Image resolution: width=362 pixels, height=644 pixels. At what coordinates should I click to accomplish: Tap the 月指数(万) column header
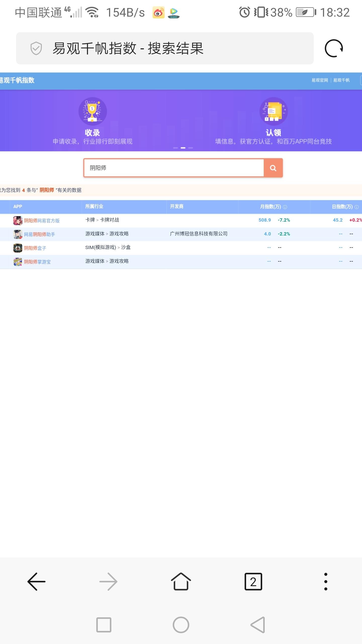270,207
